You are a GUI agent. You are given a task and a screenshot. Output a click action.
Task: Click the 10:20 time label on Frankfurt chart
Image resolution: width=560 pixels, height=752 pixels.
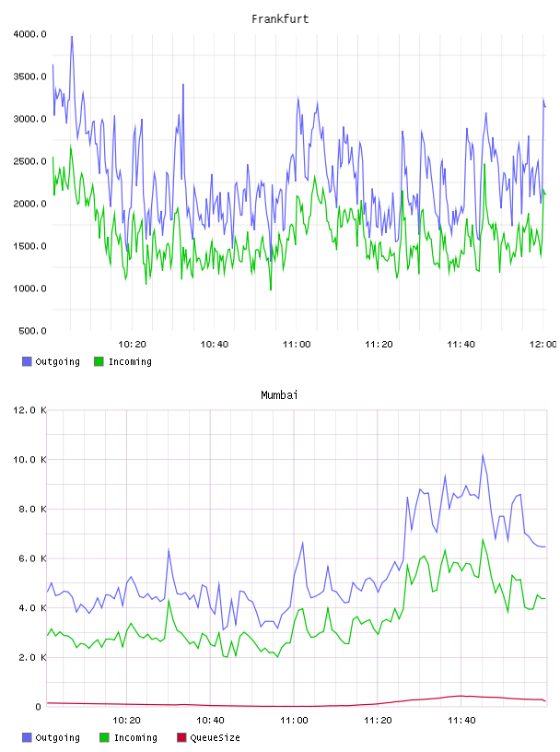point(132,345)
